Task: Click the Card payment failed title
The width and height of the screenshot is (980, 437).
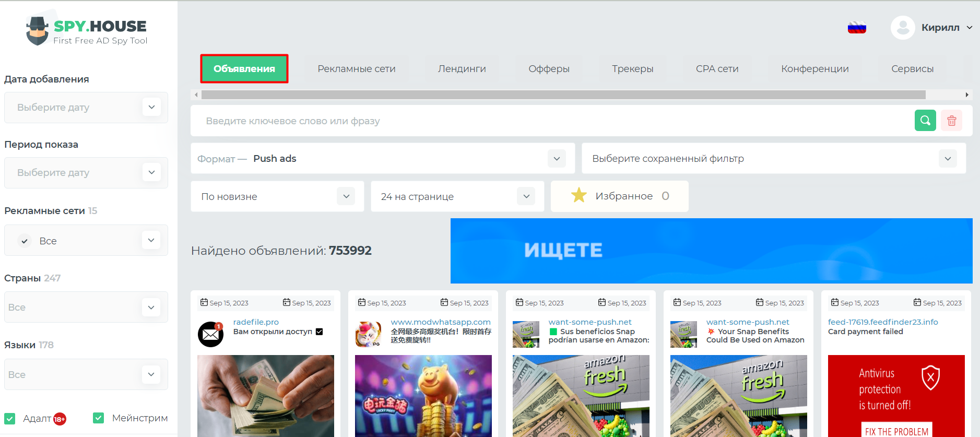Action: coord(865,332)
